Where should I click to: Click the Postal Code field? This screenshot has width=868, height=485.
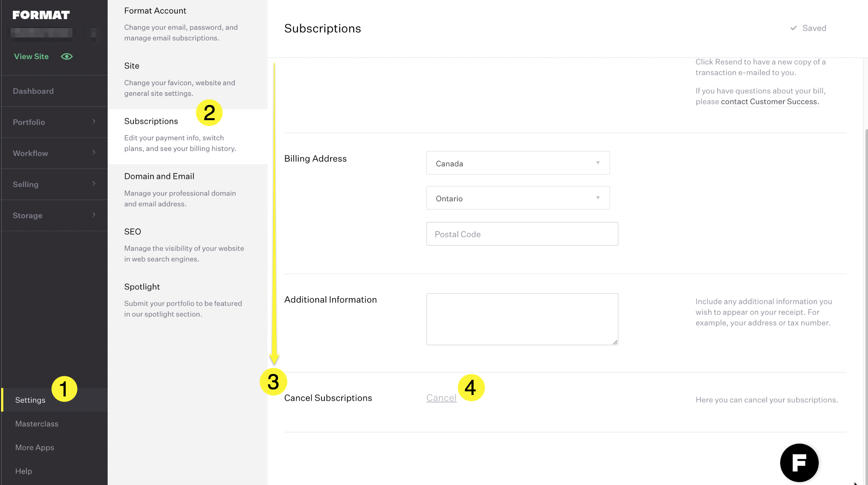tap(522, 234)
